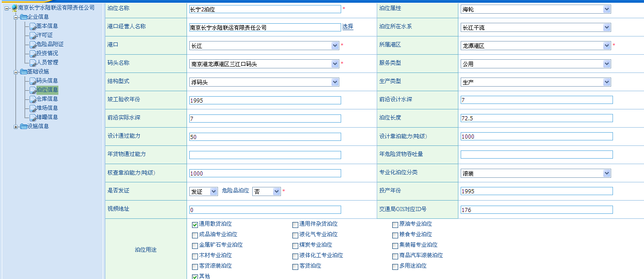Click the document icon beside 仓库信息
This screenshot has width=644, height=279.
point(32,99)
